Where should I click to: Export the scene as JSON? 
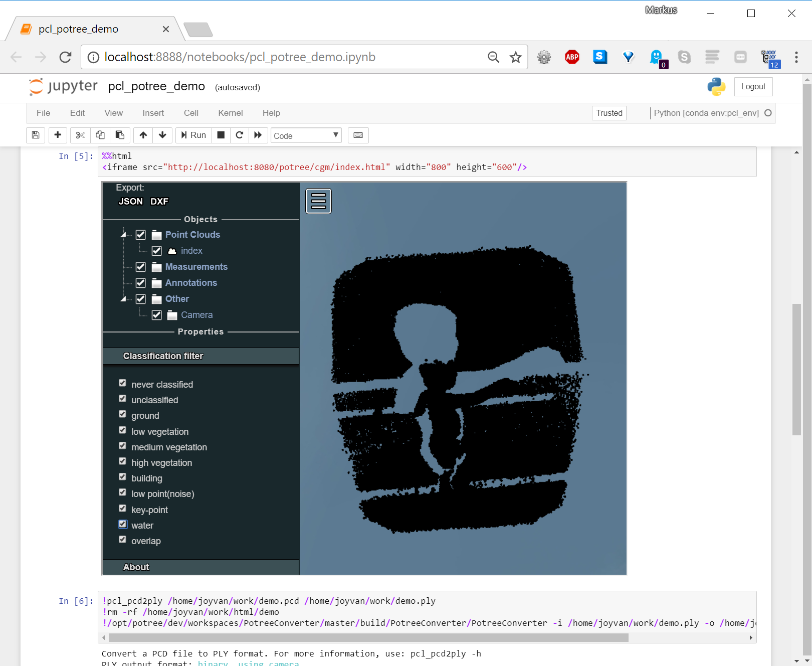(x=131, y=202)
